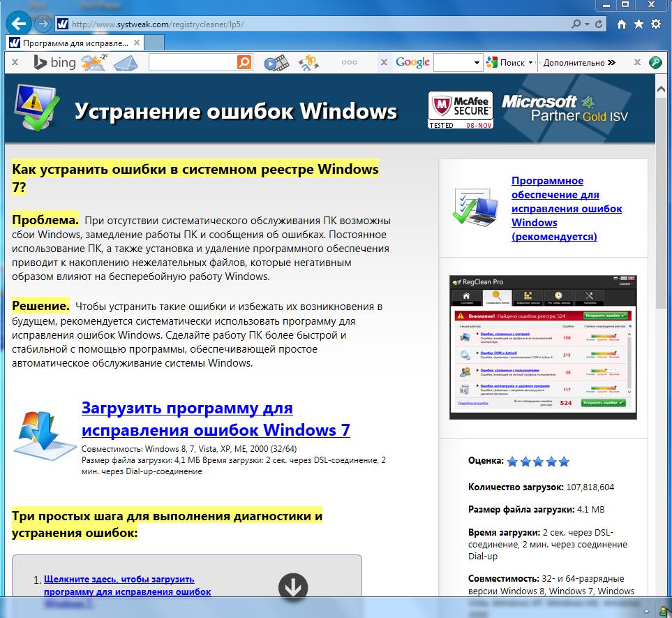Click the page vertical scrollbar thumb

[x=661, y=204]
